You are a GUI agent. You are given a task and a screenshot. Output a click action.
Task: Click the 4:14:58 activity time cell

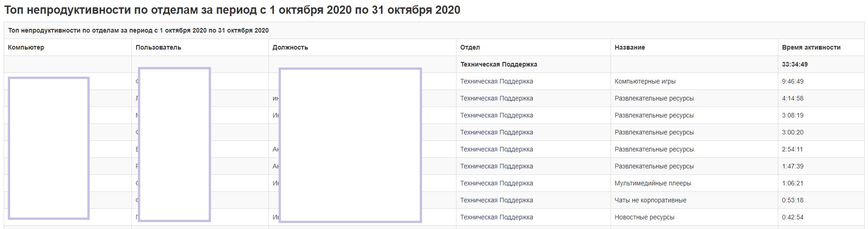coord(793,98)
